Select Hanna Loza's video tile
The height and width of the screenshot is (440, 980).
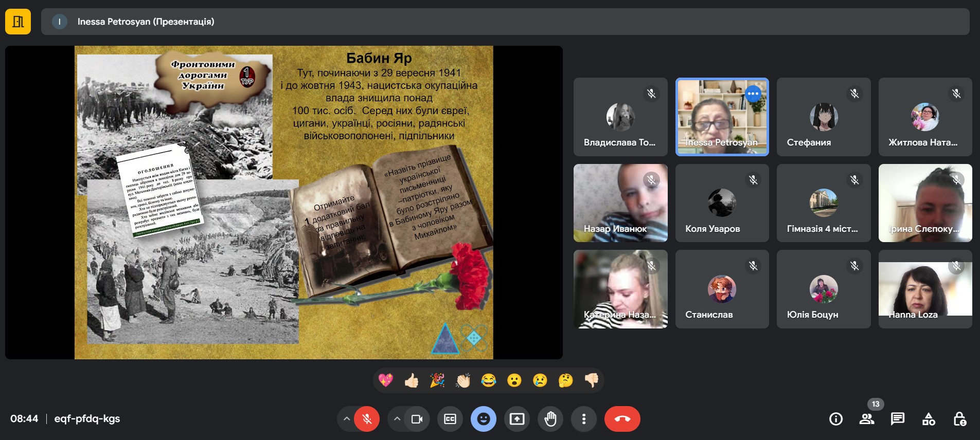pos(925,289)
